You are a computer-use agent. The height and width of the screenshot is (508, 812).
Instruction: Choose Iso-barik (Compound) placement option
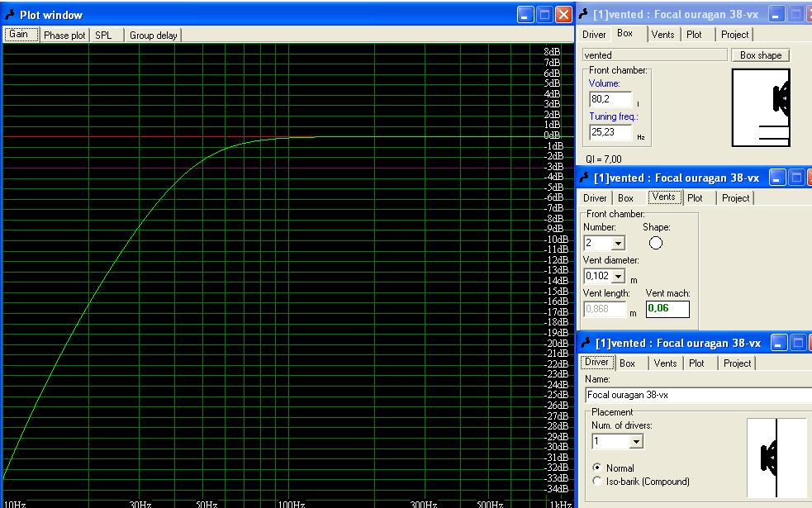(598, 482)
